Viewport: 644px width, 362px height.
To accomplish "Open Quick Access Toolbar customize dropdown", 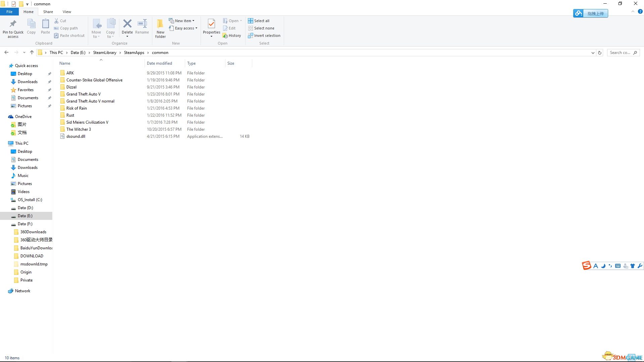I will point(27,4).
